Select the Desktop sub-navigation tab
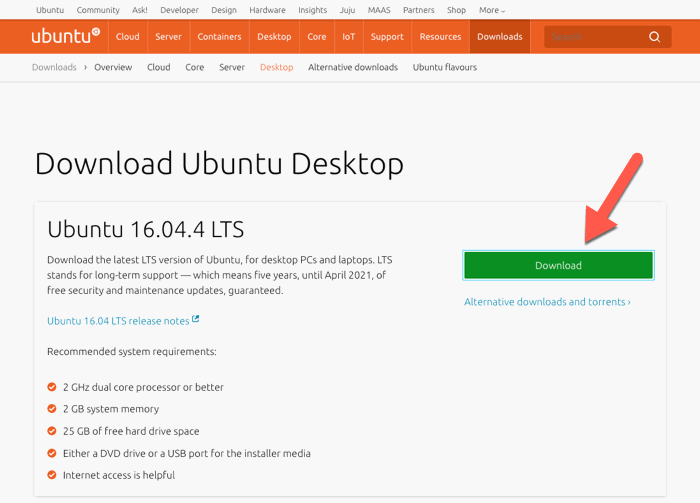700x503 pixels. click(276, 67)
